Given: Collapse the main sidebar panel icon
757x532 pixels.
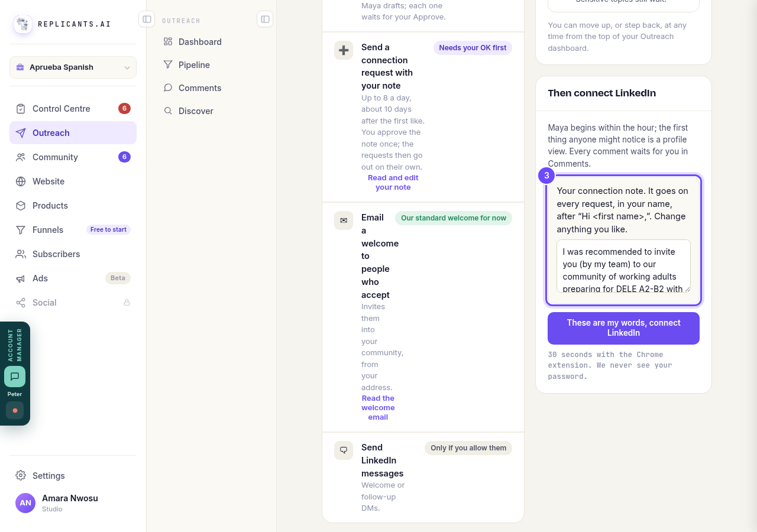Looking at the screenshot, I should point(147,19).
